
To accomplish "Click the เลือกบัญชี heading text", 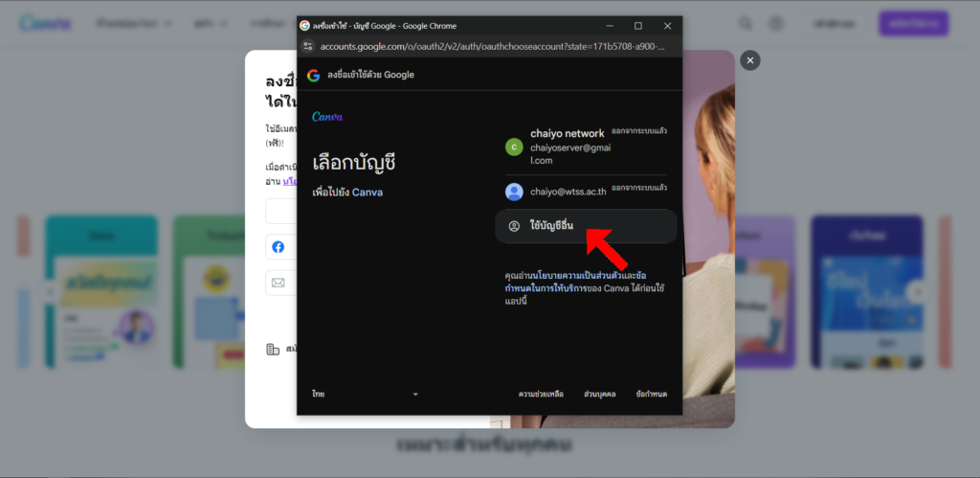I will point(354,163).
